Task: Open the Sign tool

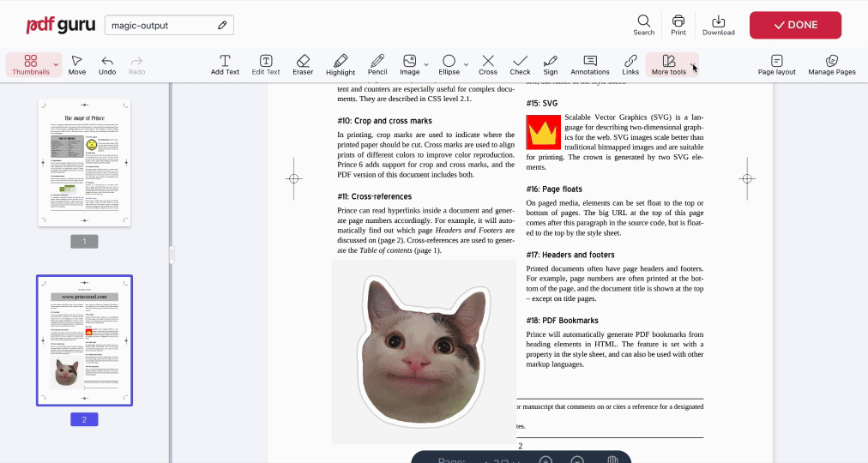Action: (x=551, y=64)
